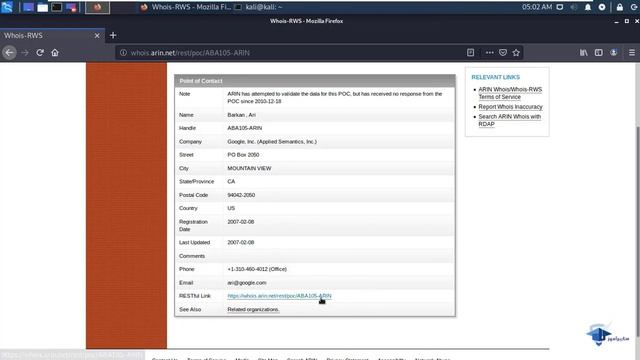Open the Kali applications menu icon
This screenshot has height=360, width=640.
pyautogui.click(x=7, y=7)
